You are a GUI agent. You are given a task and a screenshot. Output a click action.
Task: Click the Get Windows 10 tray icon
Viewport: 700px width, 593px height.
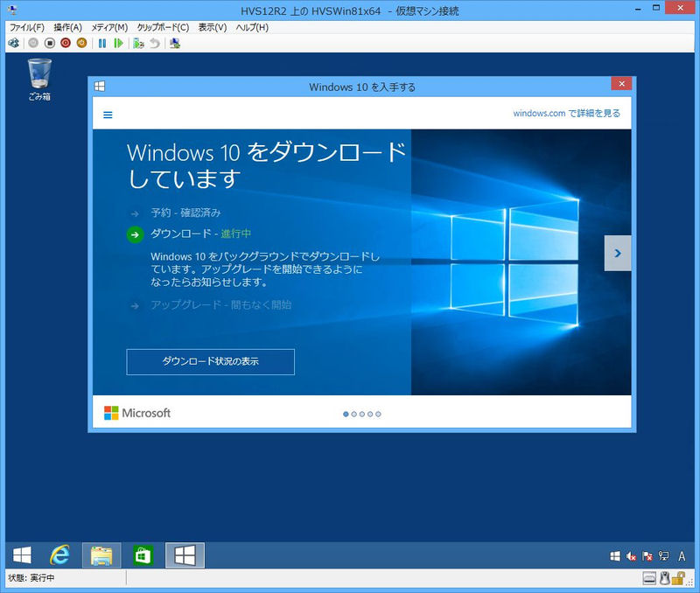click(615, 556)
